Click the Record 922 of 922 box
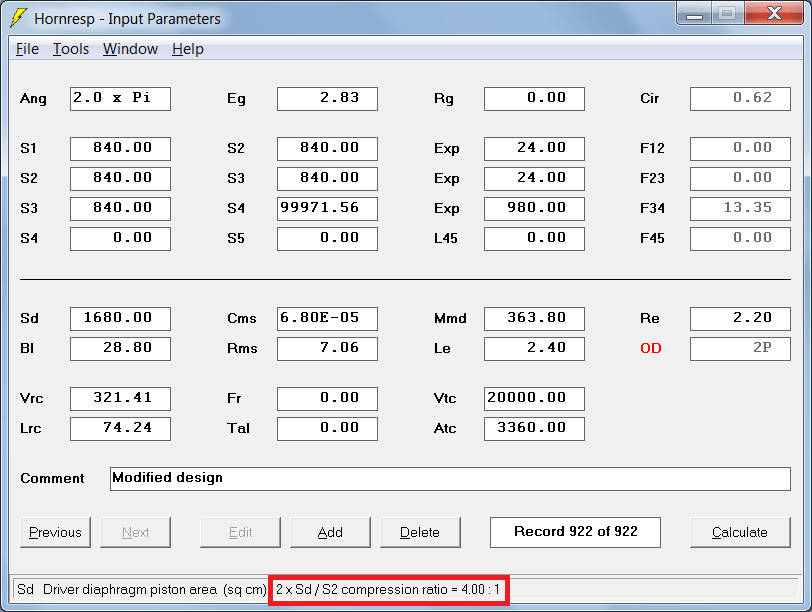 click(x=575, y=532)
